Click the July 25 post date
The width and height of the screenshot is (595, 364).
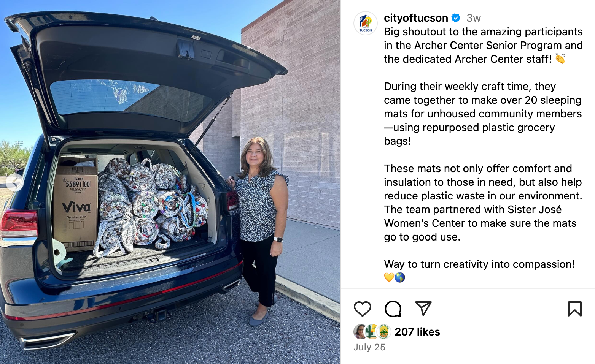[x=369, y=347]
